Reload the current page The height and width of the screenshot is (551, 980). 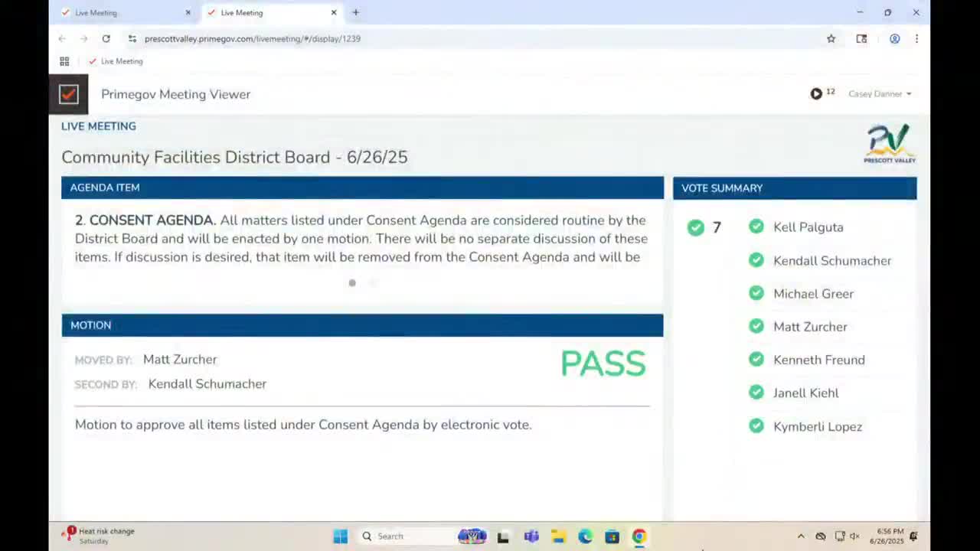106,38
